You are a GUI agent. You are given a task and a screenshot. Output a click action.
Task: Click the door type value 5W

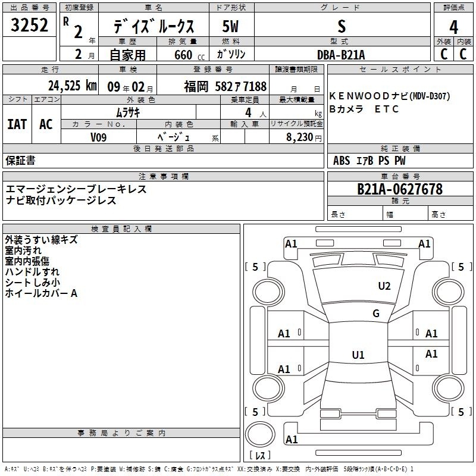tap(230, 26)
